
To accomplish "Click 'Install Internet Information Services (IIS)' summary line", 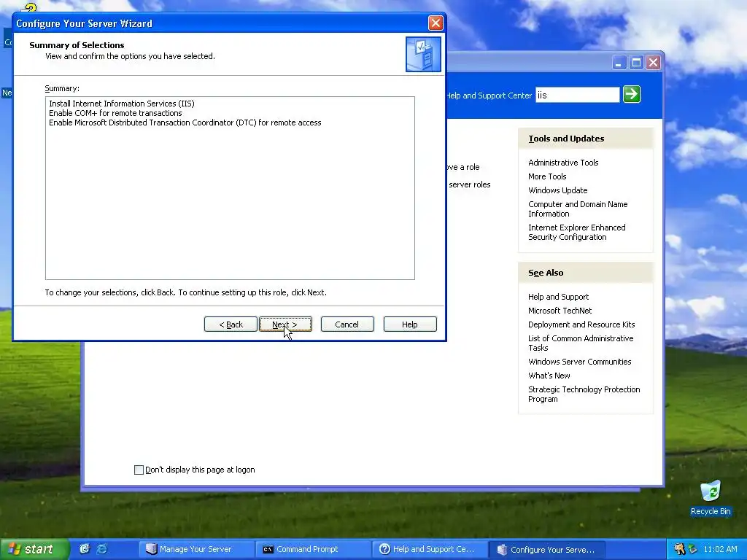I will click(122, 104).
